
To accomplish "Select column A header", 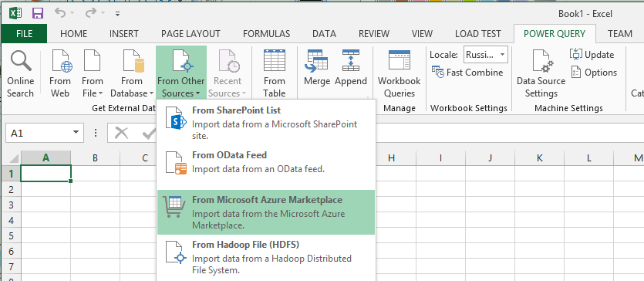I will (46, 158).
